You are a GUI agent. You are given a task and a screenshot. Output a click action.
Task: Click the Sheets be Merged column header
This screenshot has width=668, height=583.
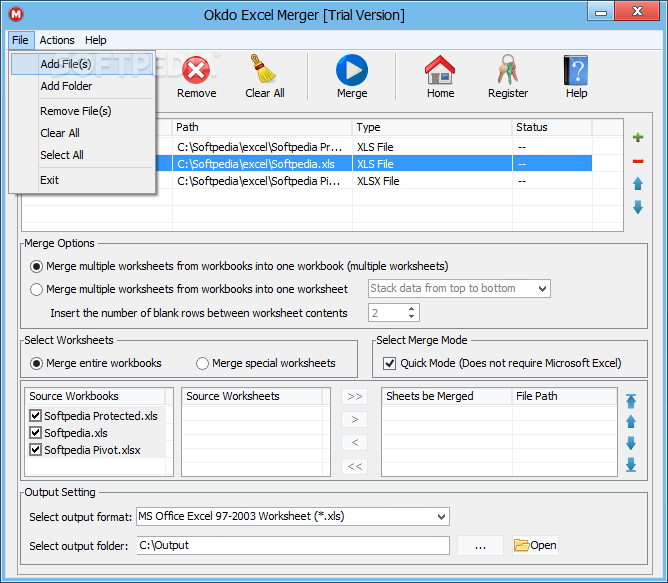[x=447, y=396]
